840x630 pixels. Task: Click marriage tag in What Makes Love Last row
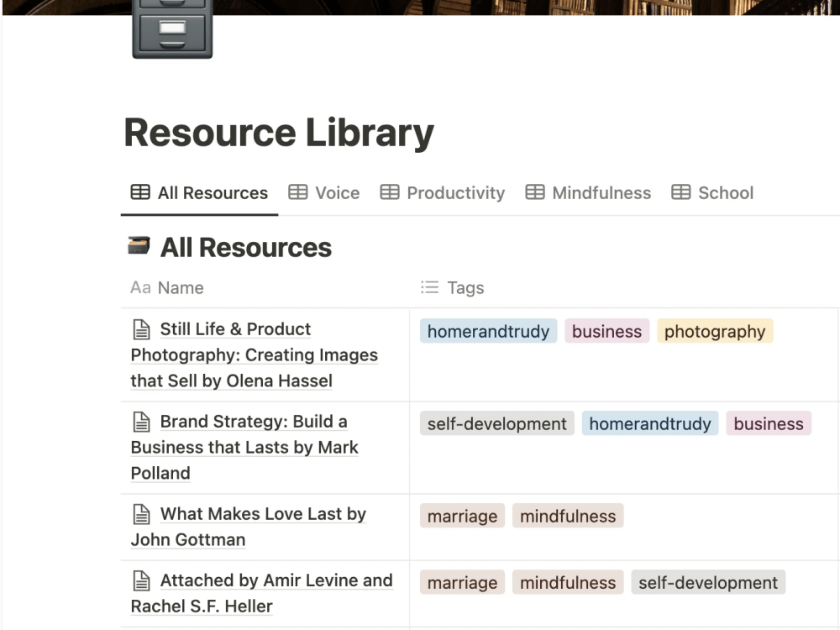(462, 516)
